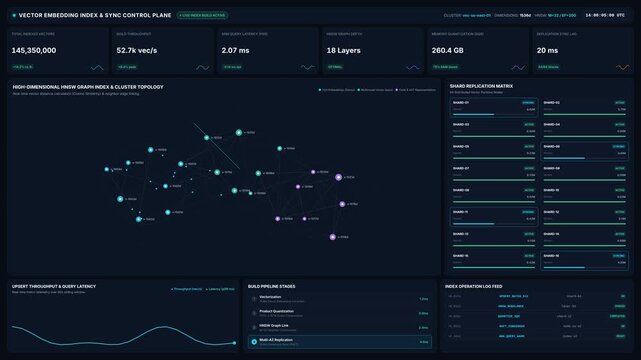The height and width of the screenshot is (360, 641).
Task: Select the SHARD-15 label
Action: pyautogui.click(x=461, y=256)
